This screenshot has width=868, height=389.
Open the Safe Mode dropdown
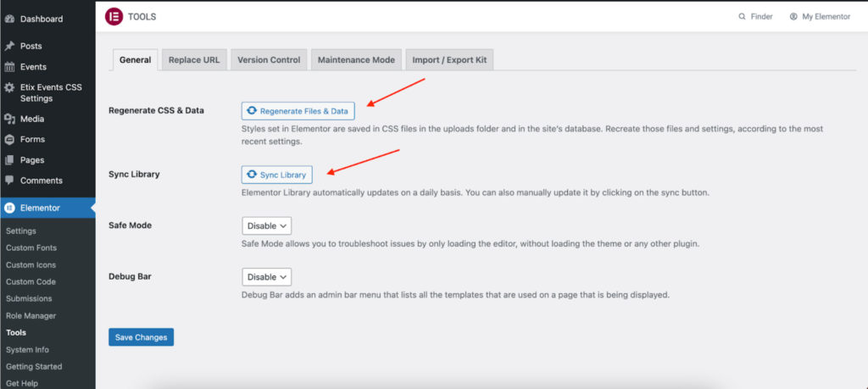pos(266,225)
